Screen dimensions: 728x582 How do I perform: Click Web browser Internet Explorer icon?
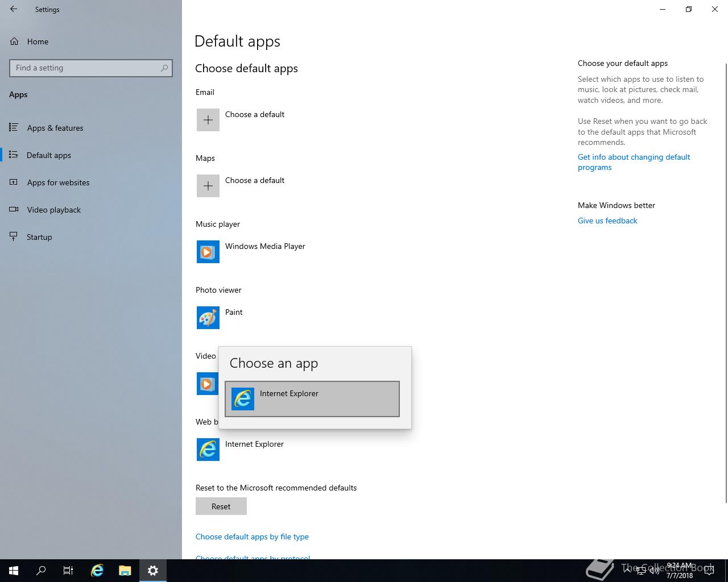pyautogui.click(x=208, y=450)
